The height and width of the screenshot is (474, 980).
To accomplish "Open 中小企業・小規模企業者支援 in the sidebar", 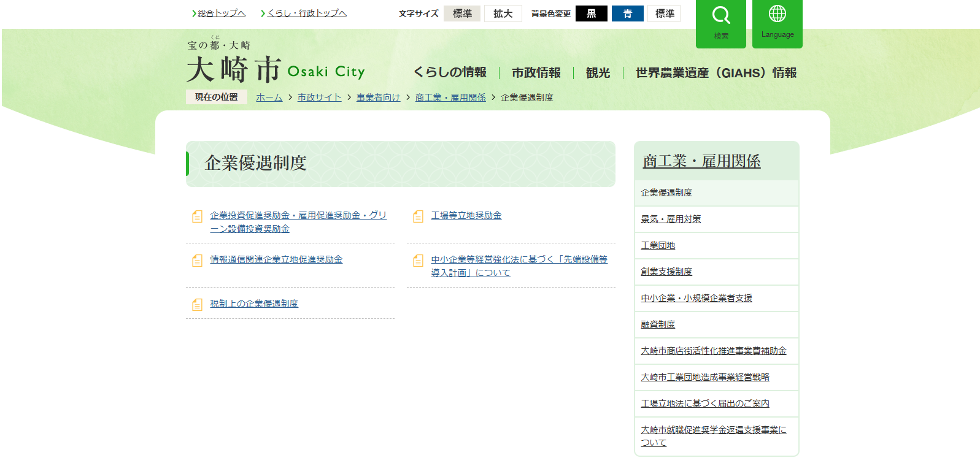I will pyautogui.click(x=696, y=298).
